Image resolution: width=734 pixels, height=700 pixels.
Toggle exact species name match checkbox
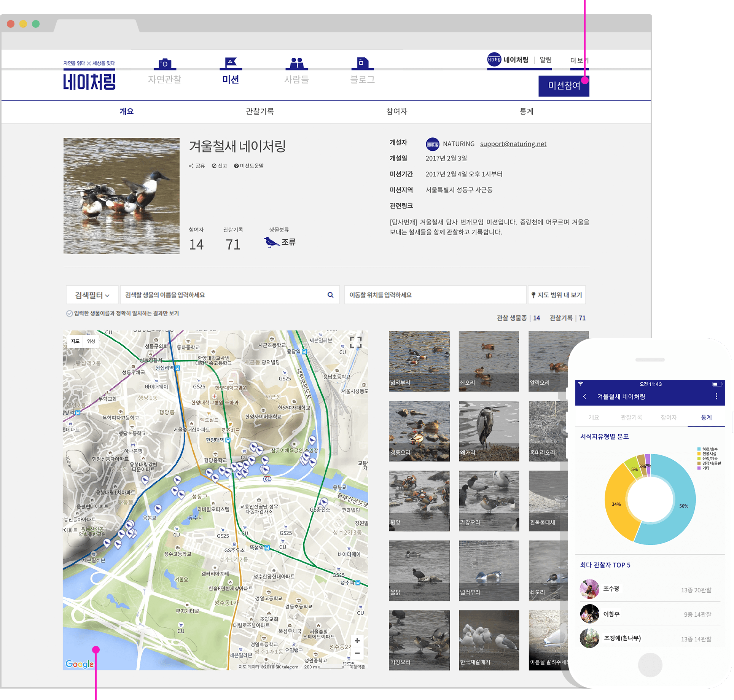pos(70,313)
